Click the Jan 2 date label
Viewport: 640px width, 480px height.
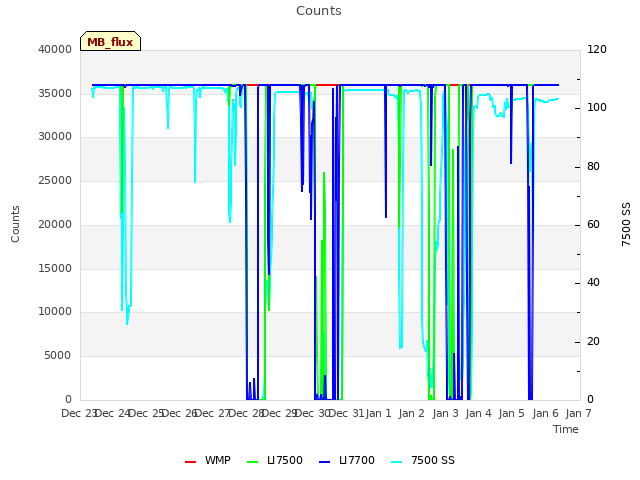click(x=412, y=413)
